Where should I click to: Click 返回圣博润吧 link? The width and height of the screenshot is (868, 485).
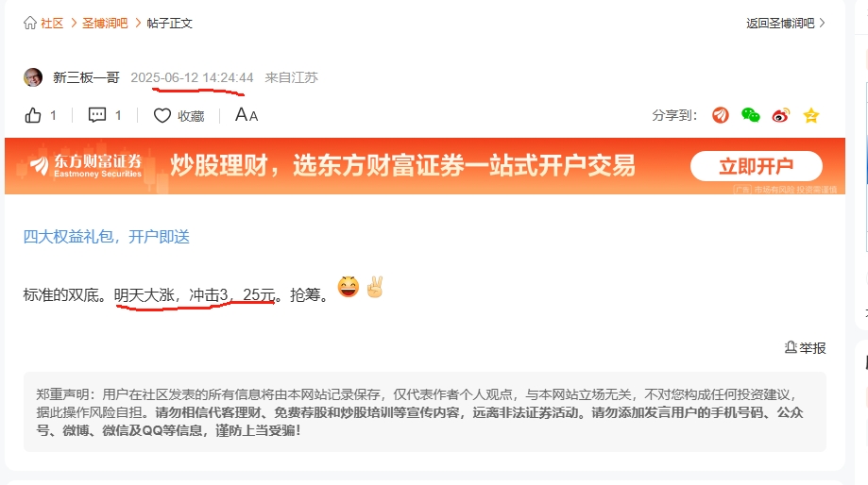(780, 24)
